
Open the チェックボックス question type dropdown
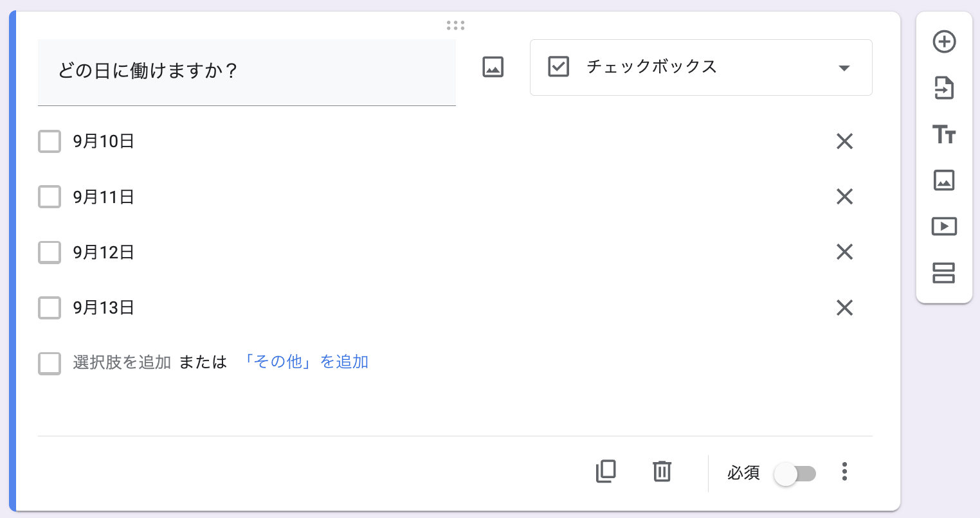click(x=701, y=67)
